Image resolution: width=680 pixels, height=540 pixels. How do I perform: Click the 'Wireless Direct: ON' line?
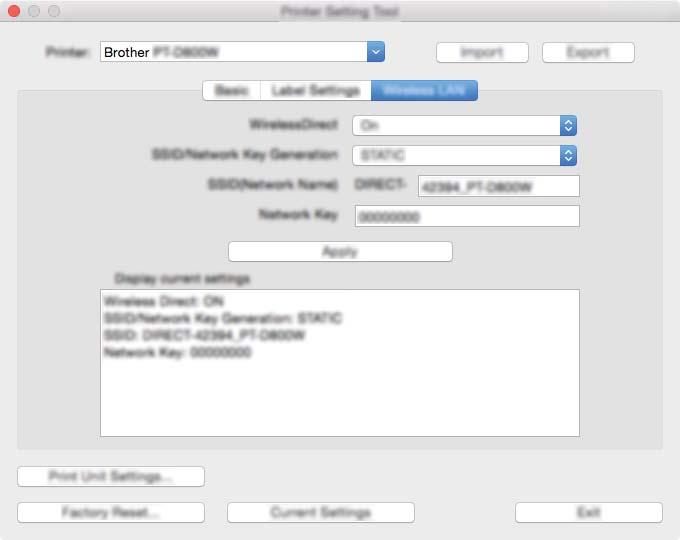pyautogui.click(x=164, y=301)
